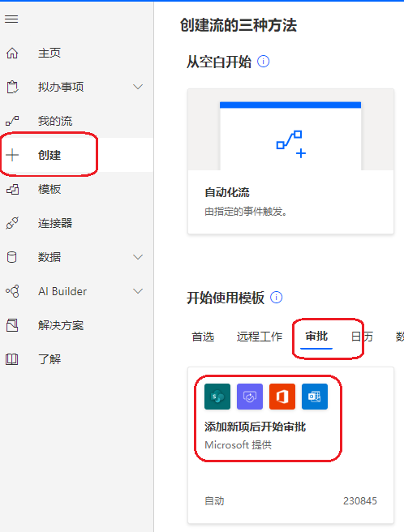The image size is (404, 532).
Task: Click info icon beside 开始使用模板
Action: pyautogui.click(x=276, y=298)
